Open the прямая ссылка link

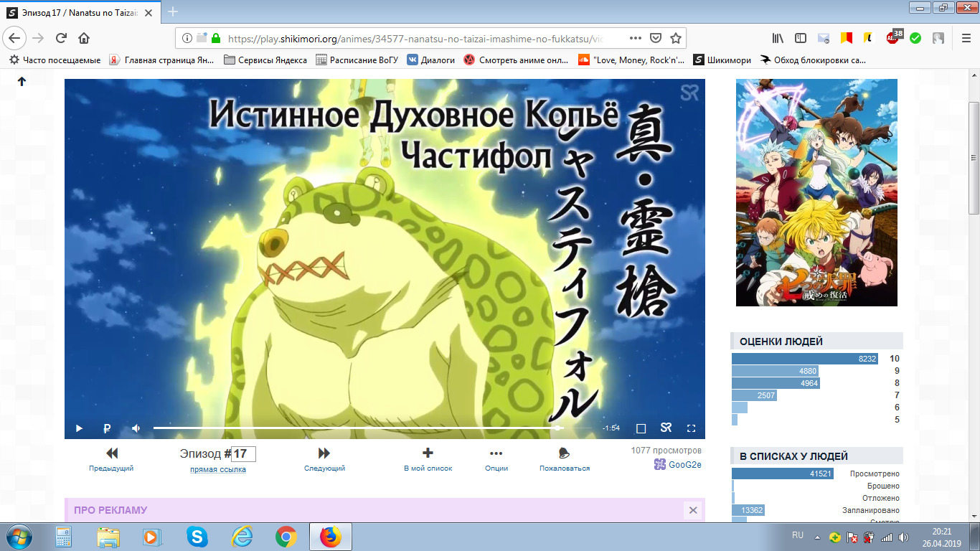tap(218, 469)
